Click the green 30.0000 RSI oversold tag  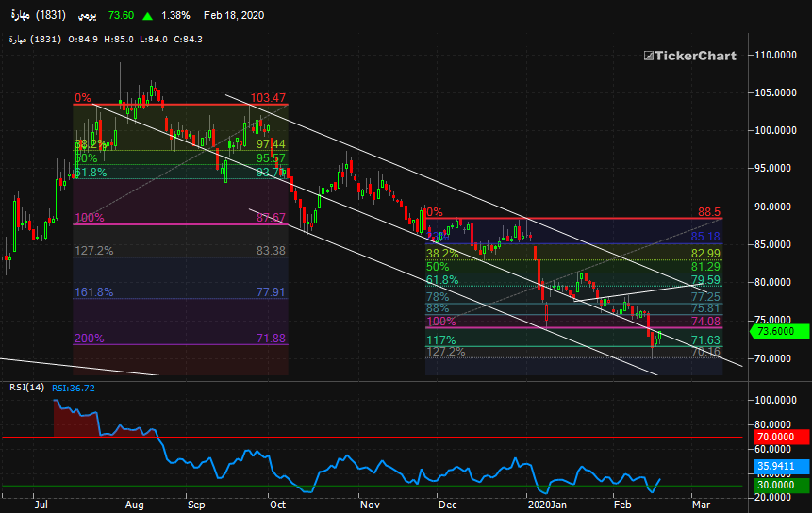pos(782,487)
